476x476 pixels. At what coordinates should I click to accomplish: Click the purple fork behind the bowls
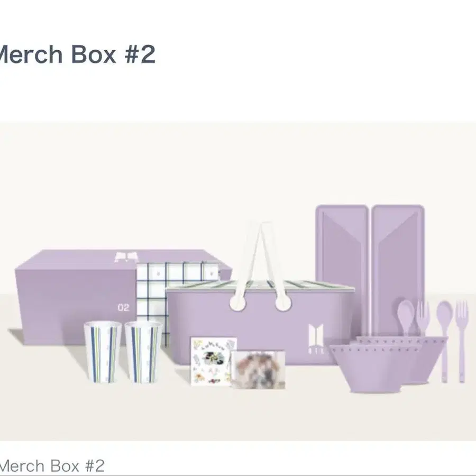[423, 317]
